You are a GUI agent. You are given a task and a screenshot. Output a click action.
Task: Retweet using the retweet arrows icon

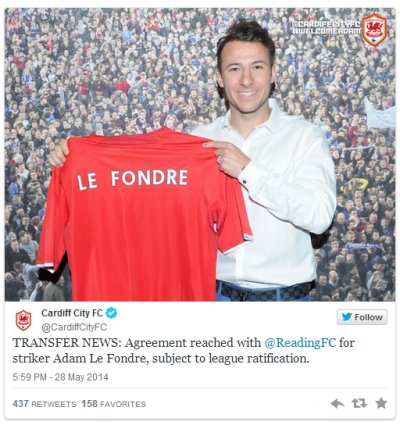tap(359, 404)
